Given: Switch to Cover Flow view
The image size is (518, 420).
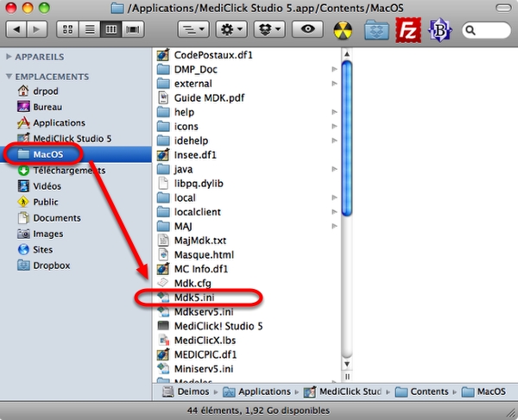Looking at the screenshot, I should [133, 29].
